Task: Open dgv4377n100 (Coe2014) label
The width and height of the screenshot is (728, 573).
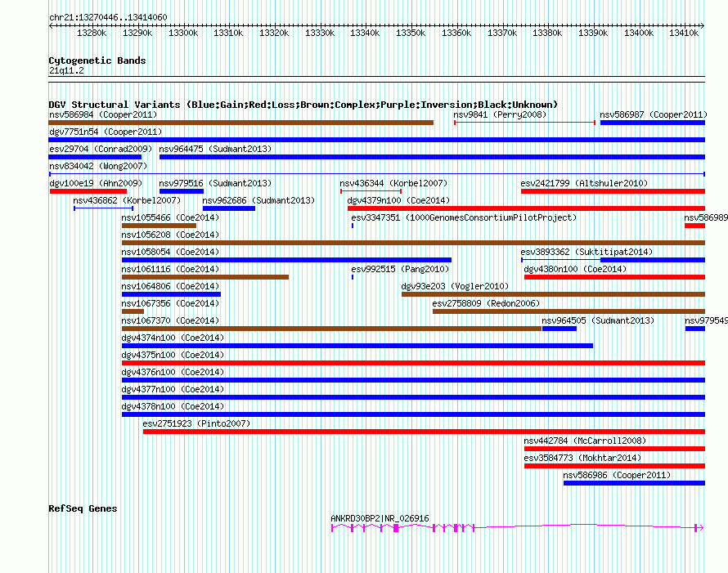Action: pyautogui.click(x=173, y=389)
